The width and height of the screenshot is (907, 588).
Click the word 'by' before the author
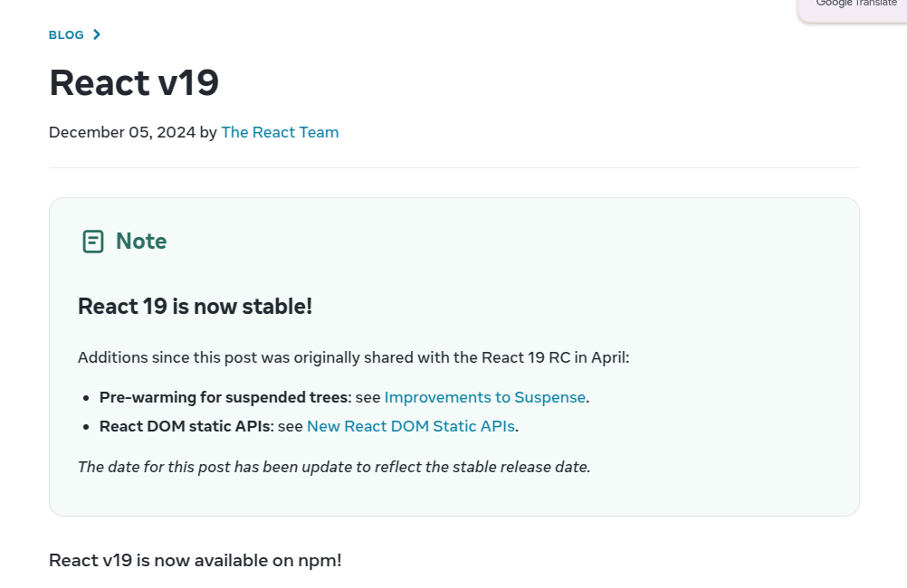point(208,132)
